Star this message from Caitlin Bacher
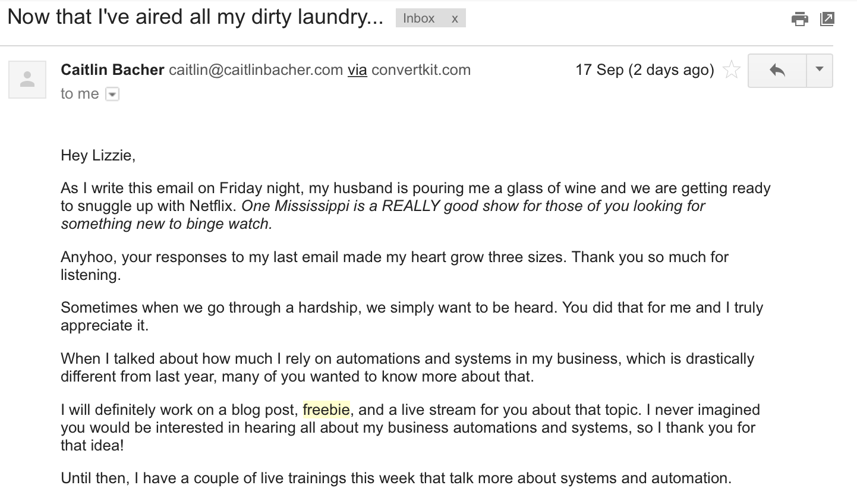 point(732,70)
